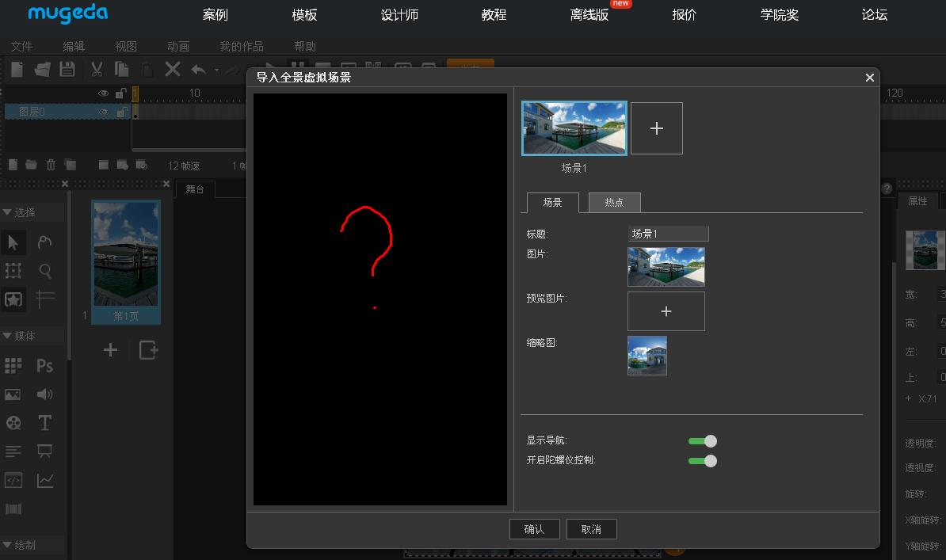
Task: Click the Copy icon in toolbar
Action: [x=122, y=70]
